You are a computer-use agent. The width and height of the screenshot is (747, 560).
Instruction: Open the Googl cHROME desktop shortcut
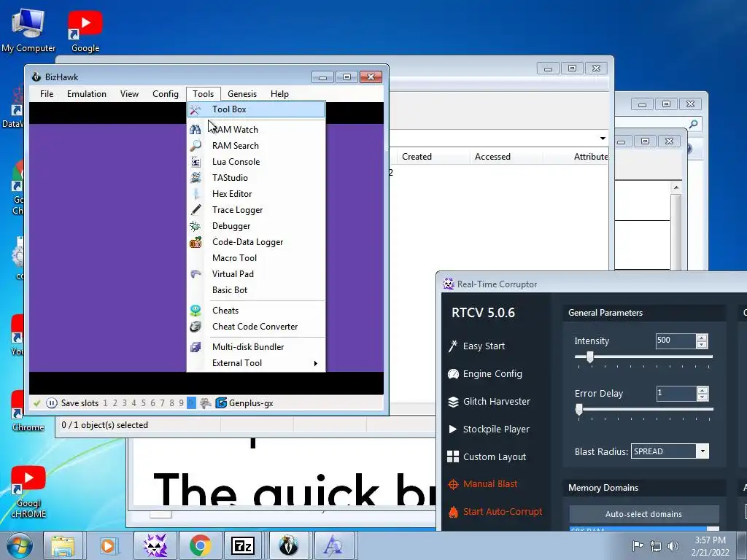28,492
